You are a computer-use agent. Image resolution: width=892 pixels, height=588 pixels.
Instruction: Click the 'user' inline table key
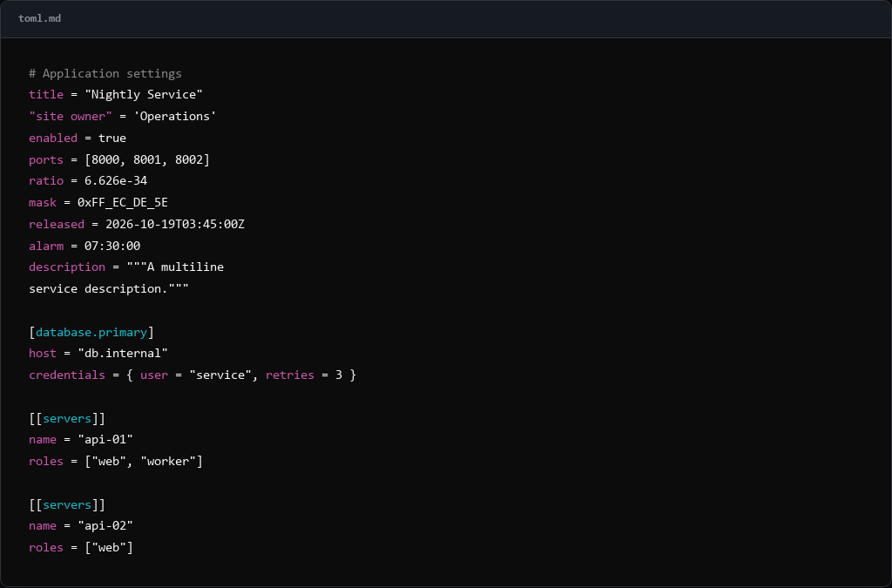point(154,375)
